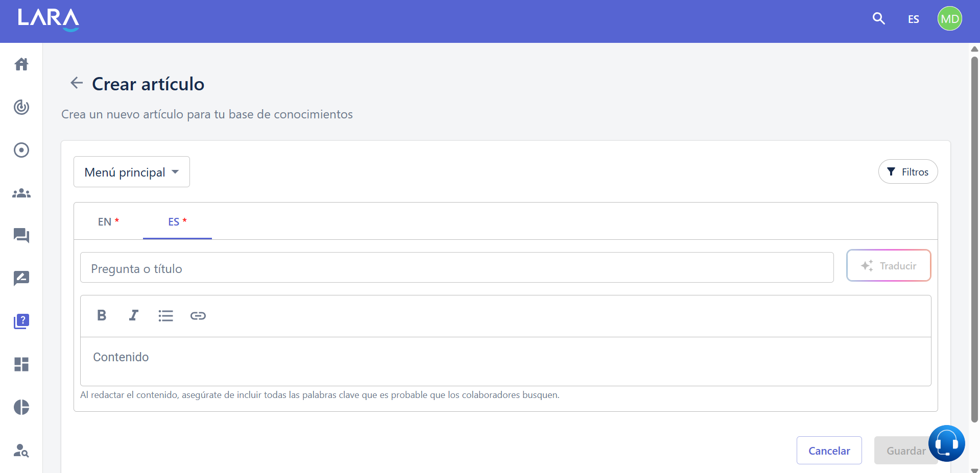Image resolution: width=980 pixels, height=473 pixels.
Task: Focus the Pregunta o título field
Action: pyautogui.click(x=457, y=268)
